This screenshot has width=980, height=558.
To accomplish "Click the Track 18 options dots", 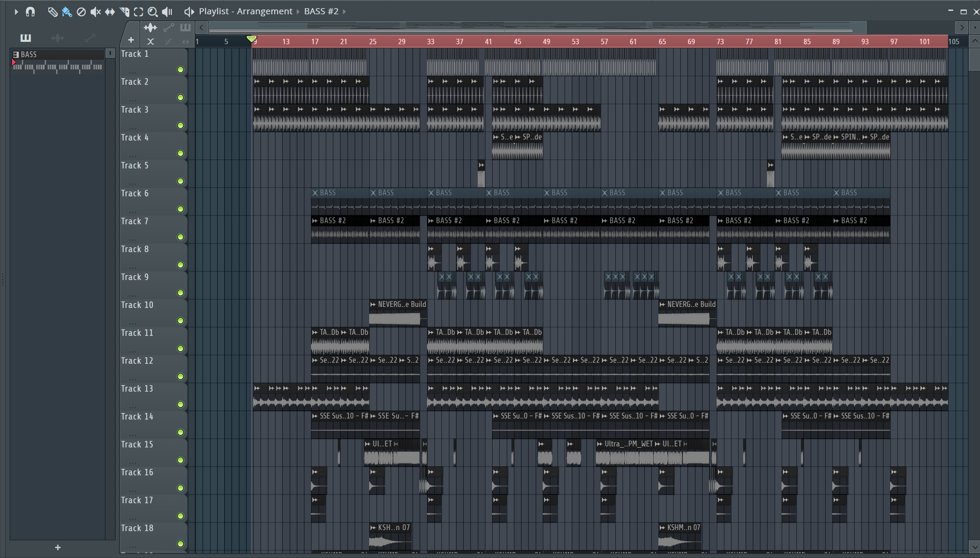I will click(133, 546).
